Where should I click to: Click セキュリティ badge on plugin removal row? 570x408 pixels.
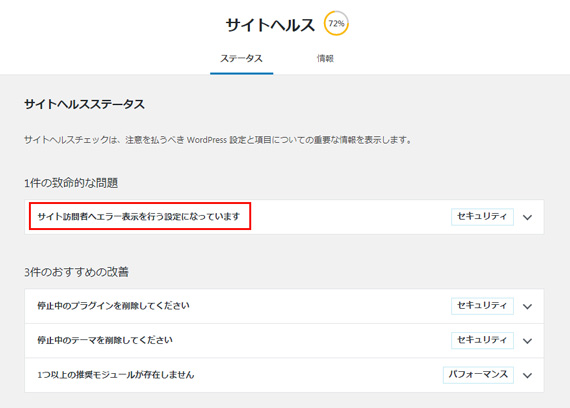[482, 306]
